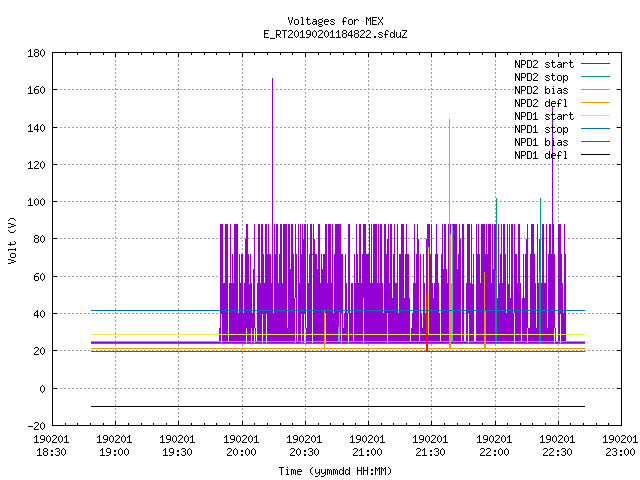The height and width of the screenshot is (480, 640).
Task: Select the 'NPD1 start' legend label
Action: pyautogui.click(x=544, y=116)
